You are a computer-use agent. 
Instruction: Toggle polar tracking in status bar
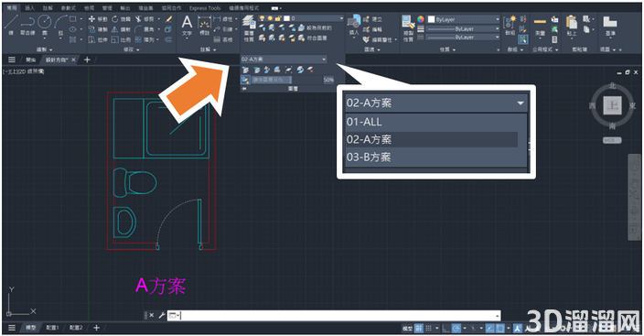[456, 328]
